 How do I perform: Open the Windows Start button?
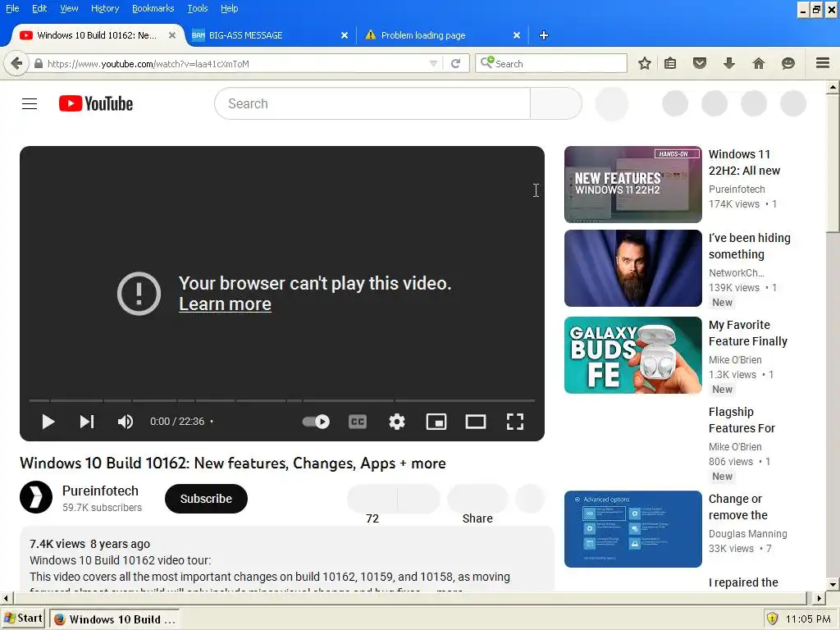coord(23,619)
